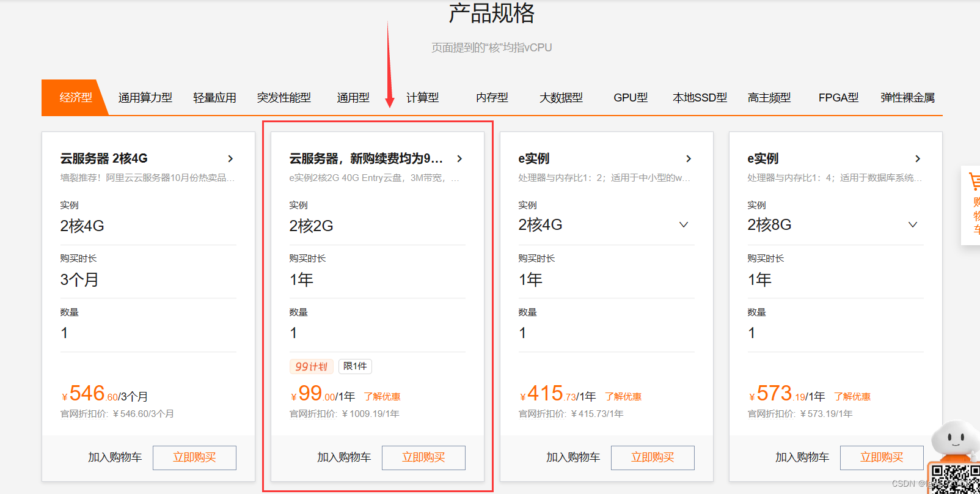
Task: Click 官网折扣价 ¥1009.19/1年 text
Action: coord(344,414)
